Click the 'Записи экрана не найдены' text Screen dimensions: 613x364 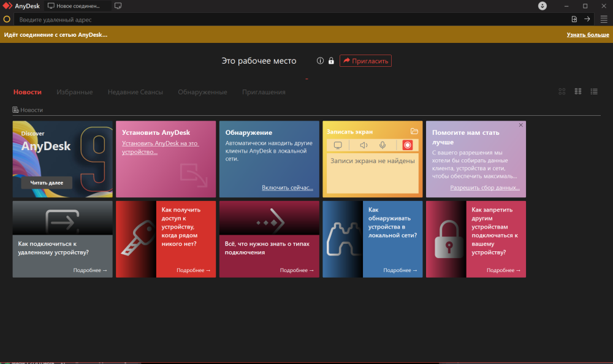(x=373, y=161)
